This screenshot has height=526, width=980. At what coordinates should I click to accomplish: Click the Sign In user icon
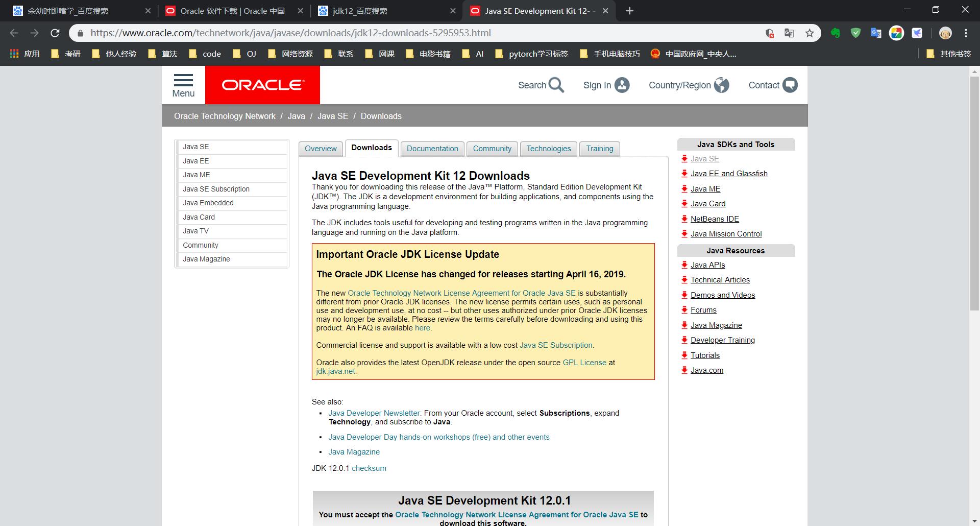click(622, 85)
